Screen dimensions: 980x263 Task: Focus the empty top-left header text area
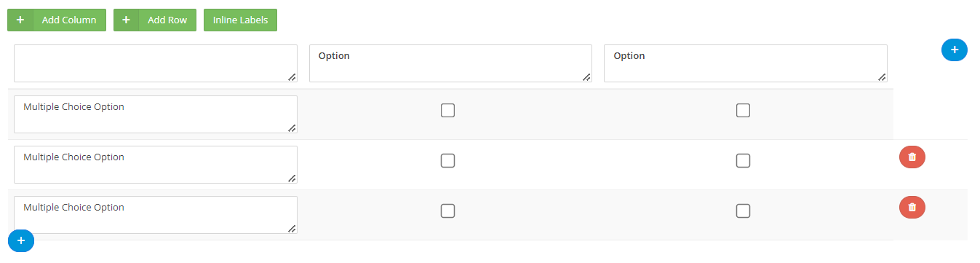[156, 63]
